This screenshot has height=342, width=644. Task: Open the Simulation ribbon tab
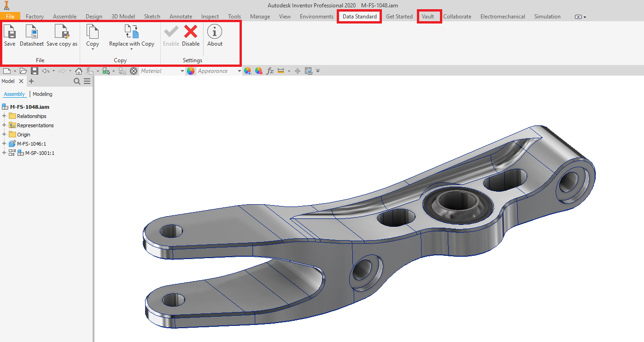(547, 17)
